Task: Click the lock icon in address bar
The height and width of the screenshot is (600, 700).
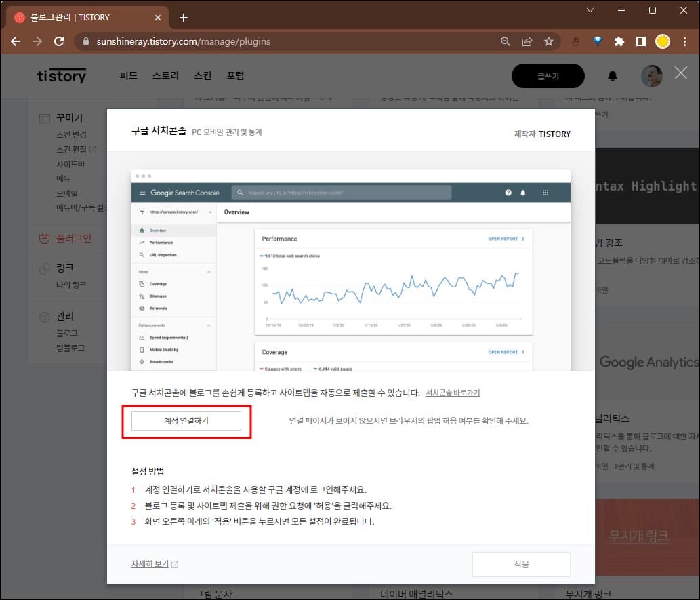Action: point(86,41)
